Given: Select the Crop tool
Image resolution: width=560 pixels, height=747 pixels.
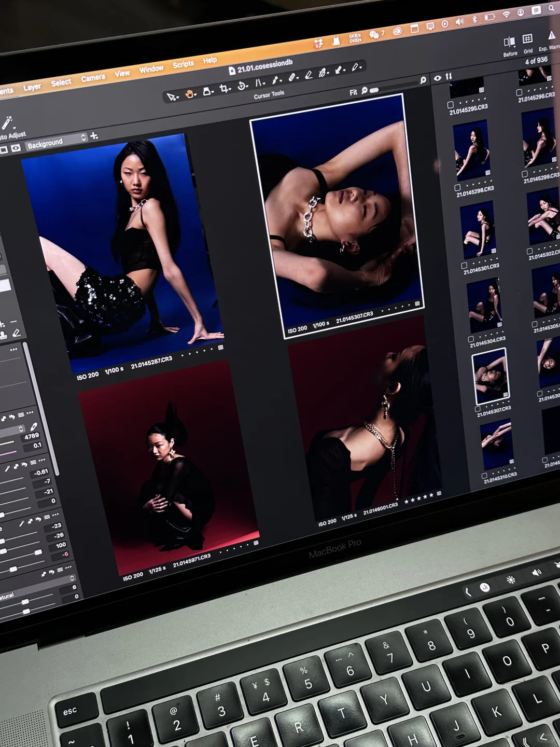Looking at the screenshot, I should coord(224,88).
